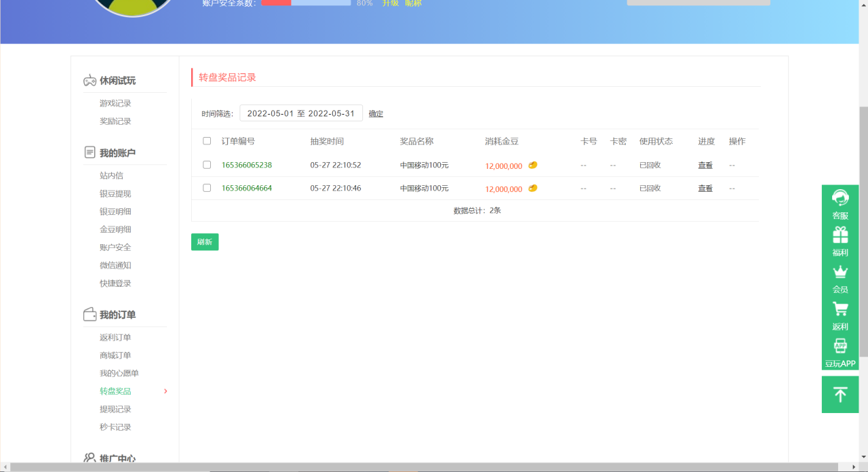Click the red chevron next to 转盘奖品
868x472 pixels.
coord(165,391)
